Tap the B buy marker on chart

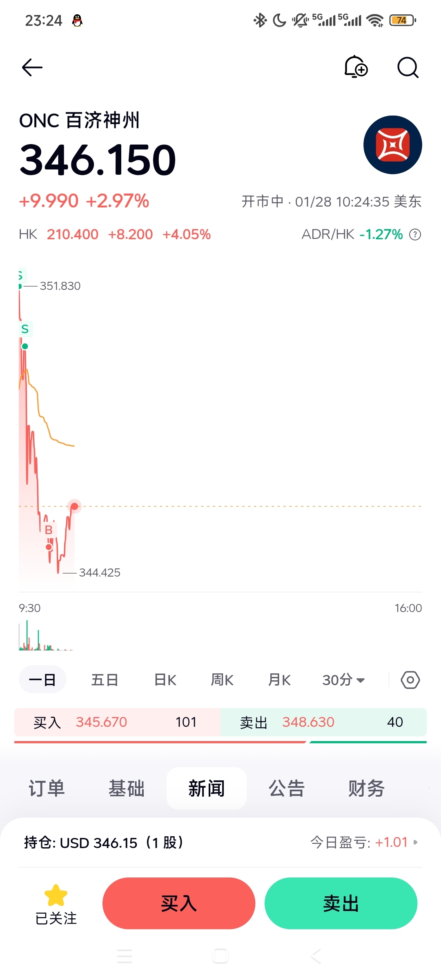[49, 530]
